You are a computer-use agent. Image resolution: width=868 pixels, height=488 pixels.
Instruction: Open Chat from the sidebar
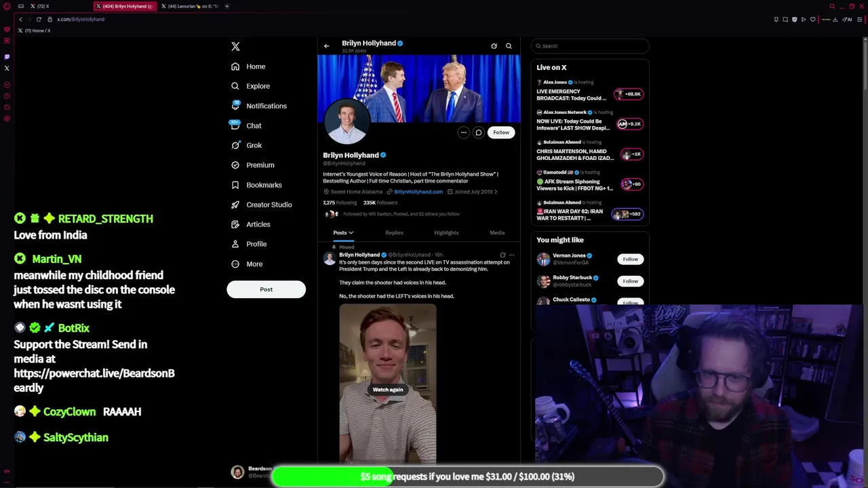point(245,125)
